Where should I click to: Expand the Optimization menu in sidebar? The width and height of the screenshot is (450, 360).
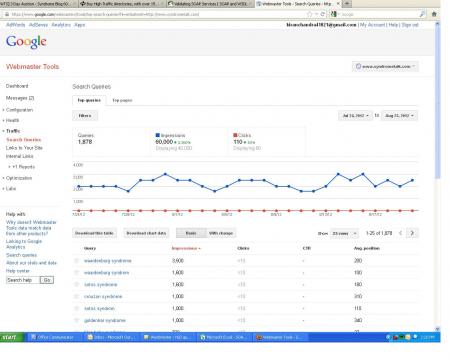[x=19, y=178]
